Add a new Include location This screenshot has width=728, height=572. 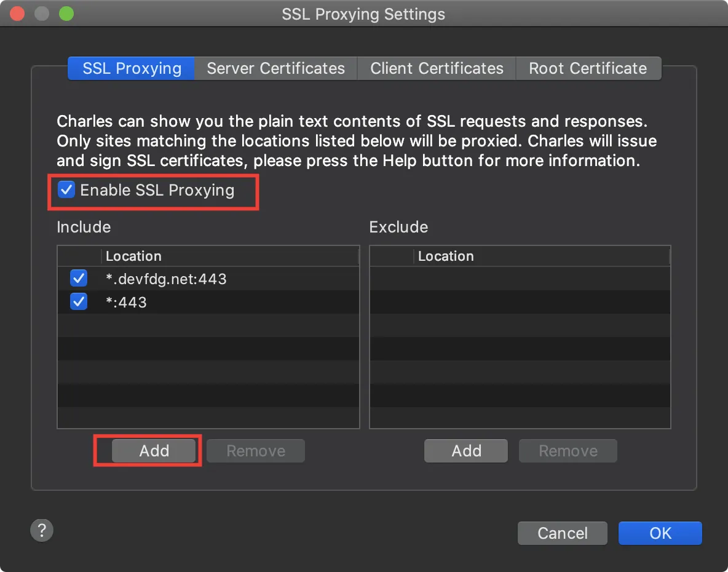(154, 451)
